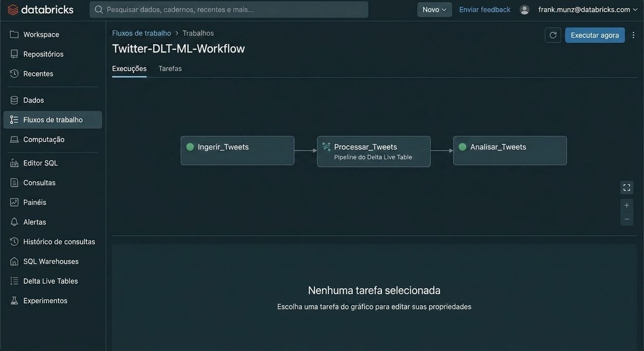Refresh the job with the reload icon
The width and height of the screenshot is (644, 351).
pyautogui.click(x=553, y=35)
